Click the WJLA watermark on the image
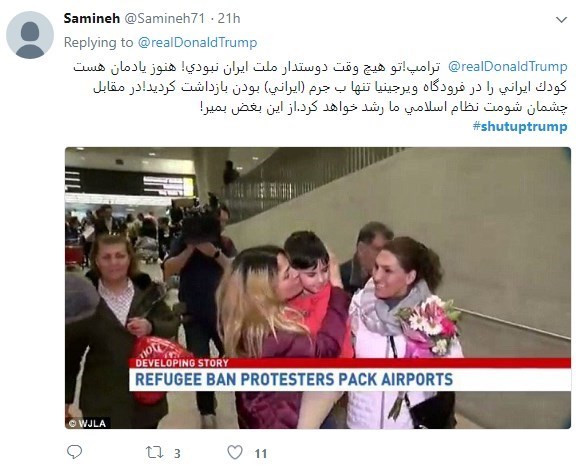Image resolution: width=576 pixels, height=466 pixels. tap(88, 423)
